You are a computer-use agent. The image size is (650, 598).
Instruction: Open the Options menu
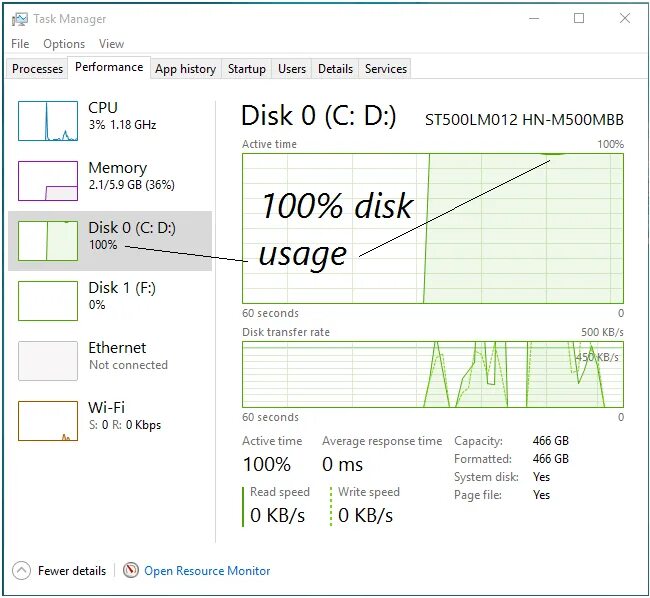click(64, 44)
